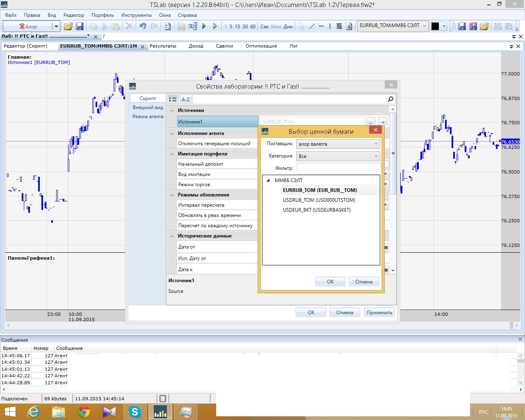Toggle categorized view in property grid

(173, 99)
